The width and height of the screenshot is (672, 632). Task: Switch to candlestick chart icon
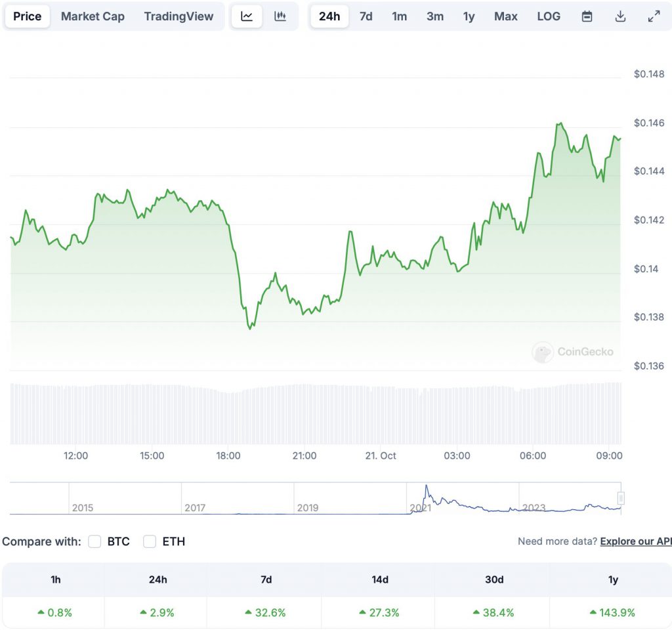pyautogui.click(x=280, y=16)
